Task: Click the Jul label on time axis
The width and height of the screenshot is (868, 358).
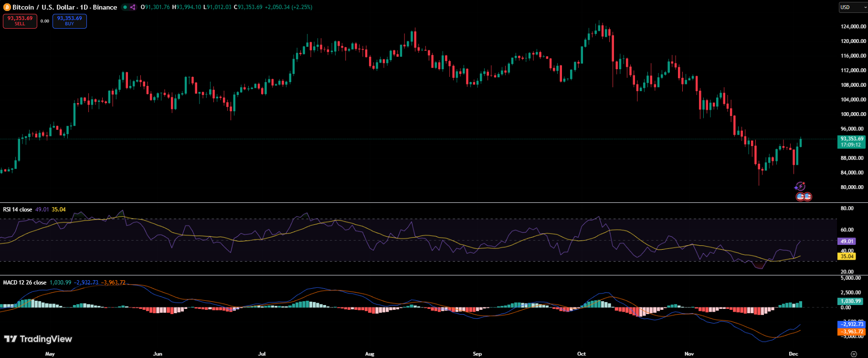Action: click(262, 354)
